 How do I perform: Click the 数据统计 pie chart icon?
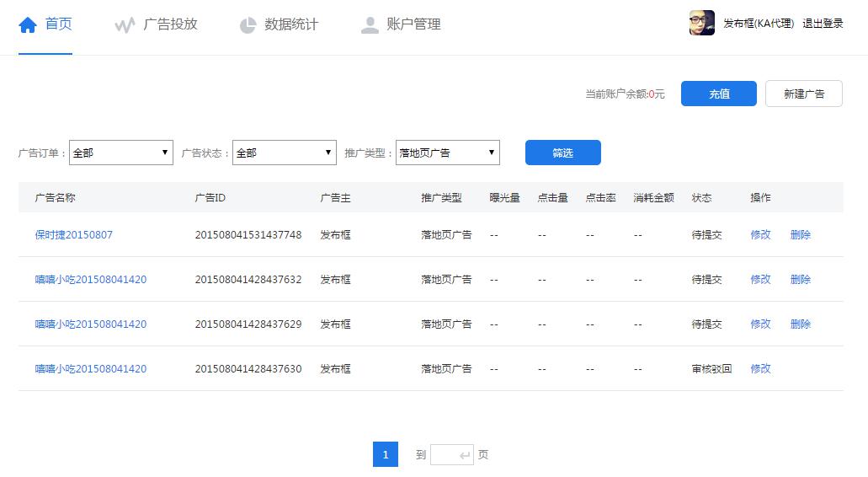[248, 25]
